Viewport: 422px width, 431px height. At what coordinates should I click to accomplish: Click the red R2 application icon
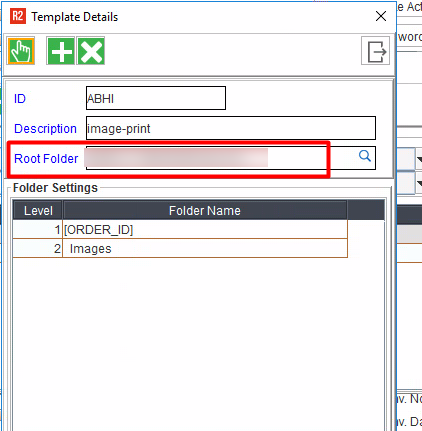click(18, 16)
